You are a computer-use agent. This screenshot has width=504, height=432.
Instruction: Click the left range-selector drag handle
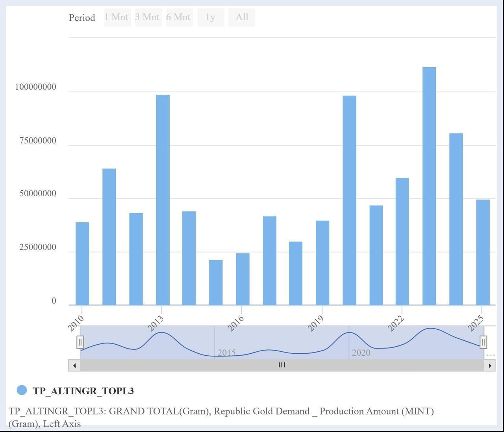[80, 342]
